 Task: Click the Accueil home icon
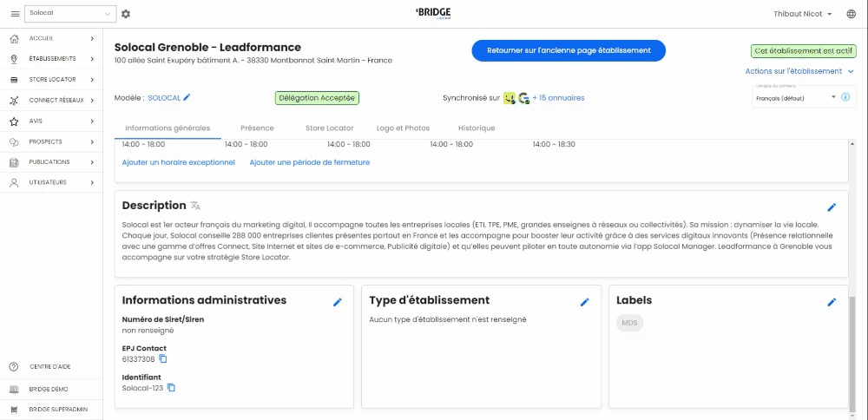point(15,38)
